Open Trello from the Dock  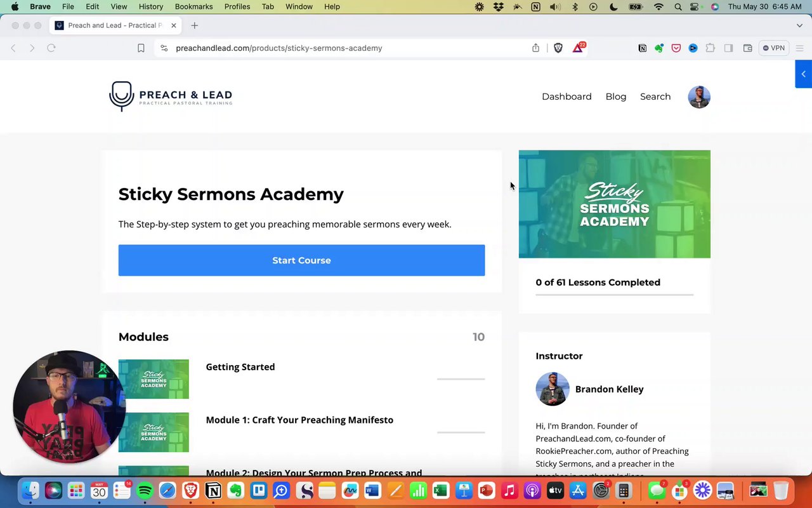pos(259,491)
